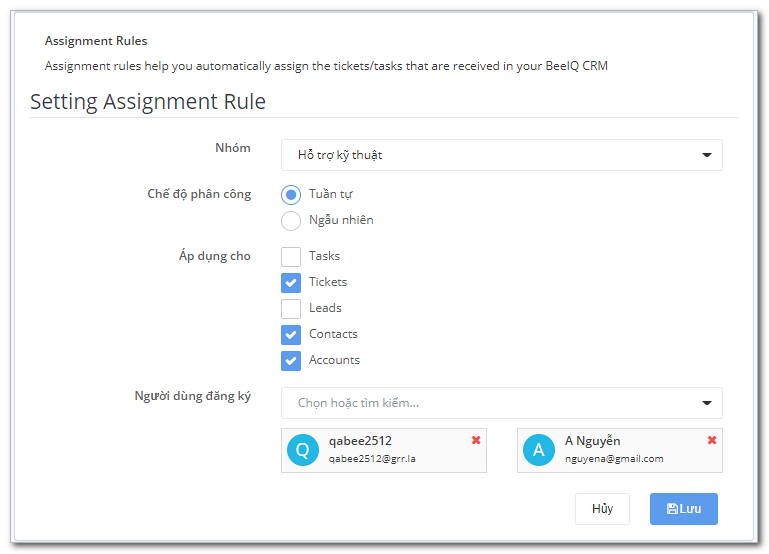Click the nguyena@gmail.com user card
Viewport: 769px width, 554px height.
[x=619, y=451]
